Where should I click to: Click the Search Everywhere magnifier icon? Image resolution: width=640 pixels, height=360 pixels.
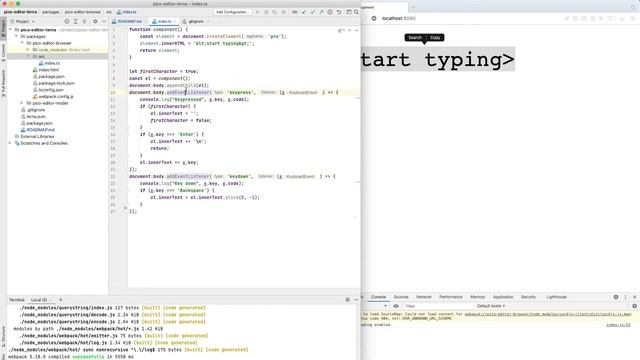[x=356, y=12]
